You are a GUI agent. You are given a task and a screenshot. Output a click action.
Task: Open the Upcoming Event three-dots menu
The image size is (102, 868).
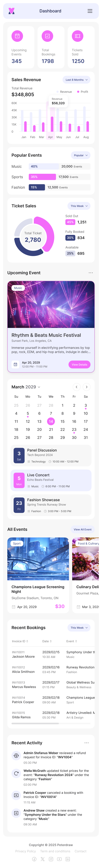point(90,273)
